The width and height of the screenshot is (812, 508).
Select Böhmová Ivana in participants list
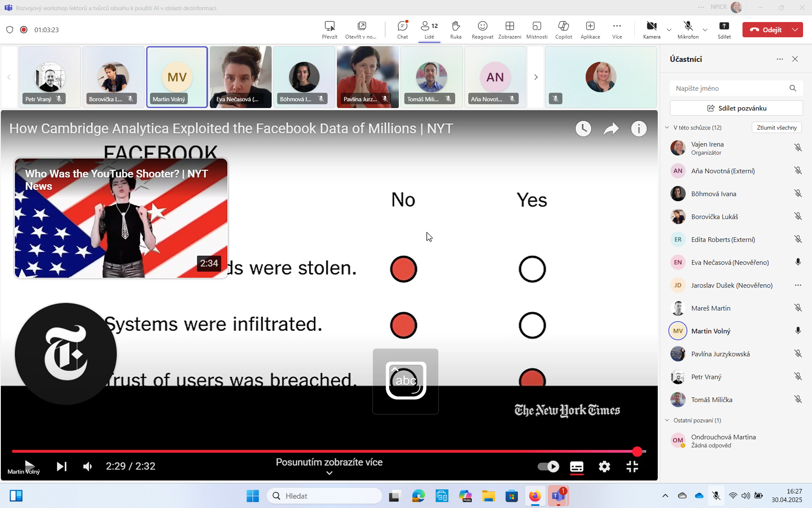[736, 194]
